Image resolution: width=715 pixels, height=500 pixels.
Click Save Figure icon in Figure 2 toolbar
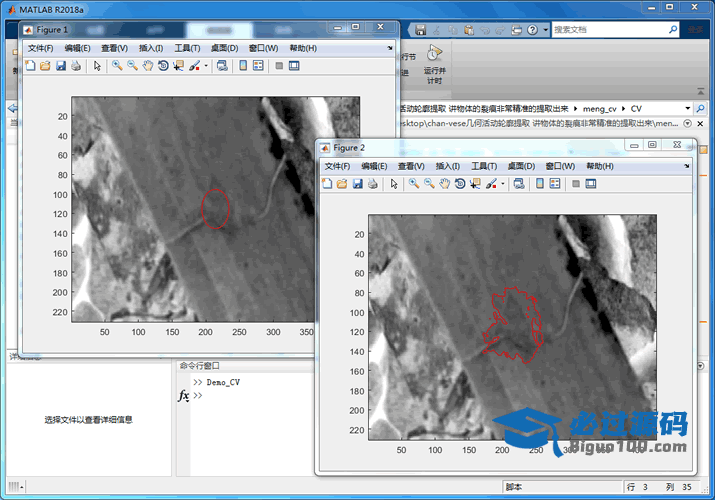pos(357,184)
